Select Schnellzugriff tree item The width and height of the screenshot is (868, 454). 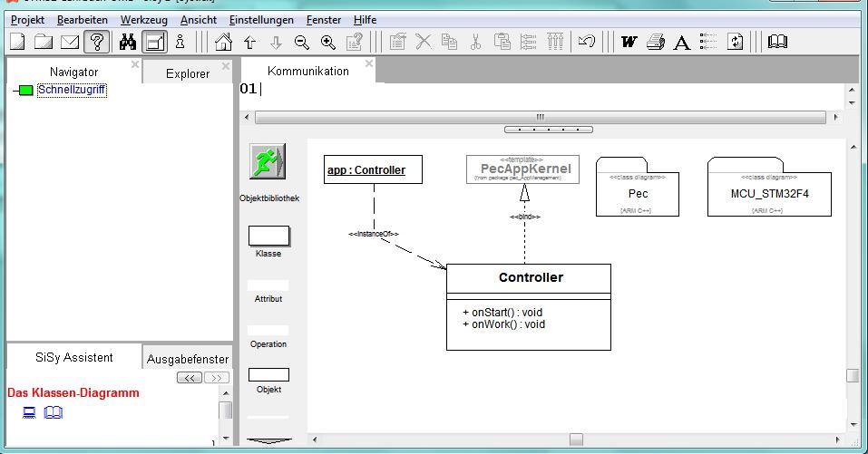point(72,90)
